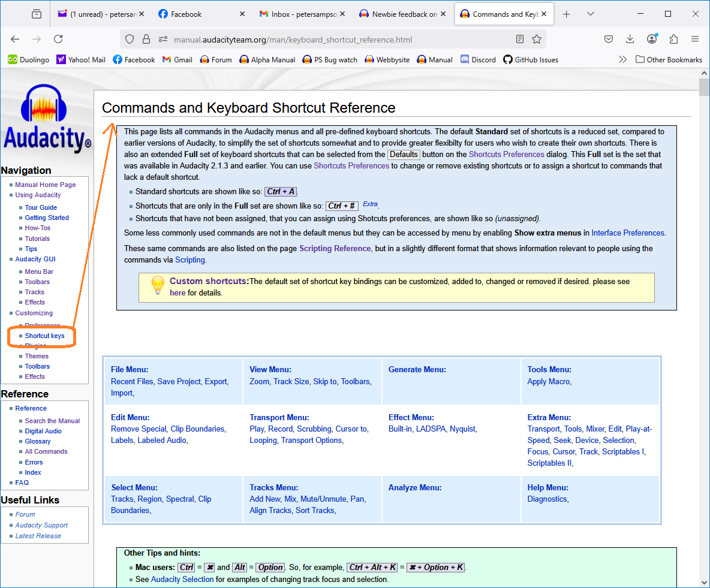
Task: Click the Save to Pocket icon
Action: click(609, 39)
